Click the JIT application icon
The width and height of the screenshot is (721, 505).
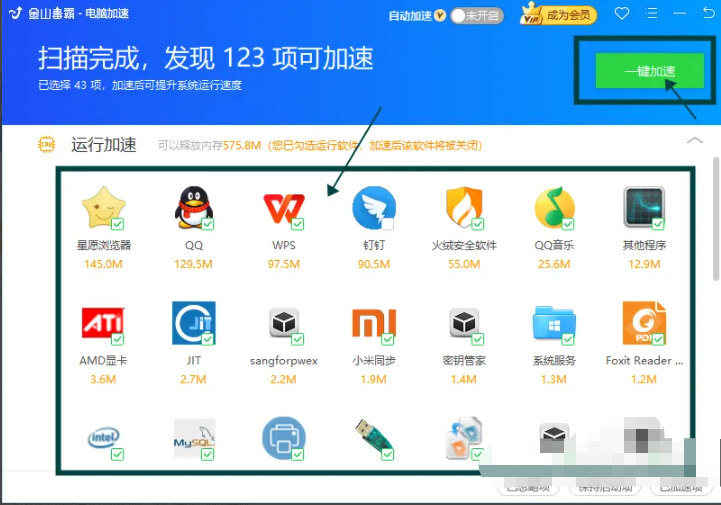194,323
